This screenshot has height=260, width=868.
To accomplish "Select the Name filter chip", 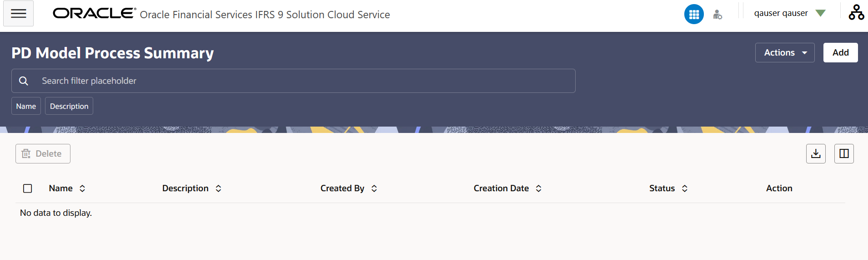I will (x=26, y=106).
